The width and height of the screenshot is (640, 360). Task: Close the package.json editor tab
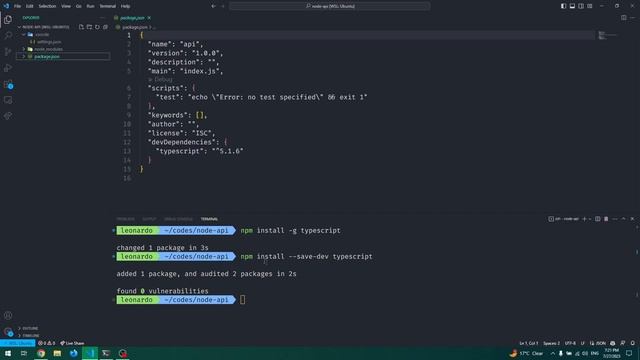(x=149, y=18)
